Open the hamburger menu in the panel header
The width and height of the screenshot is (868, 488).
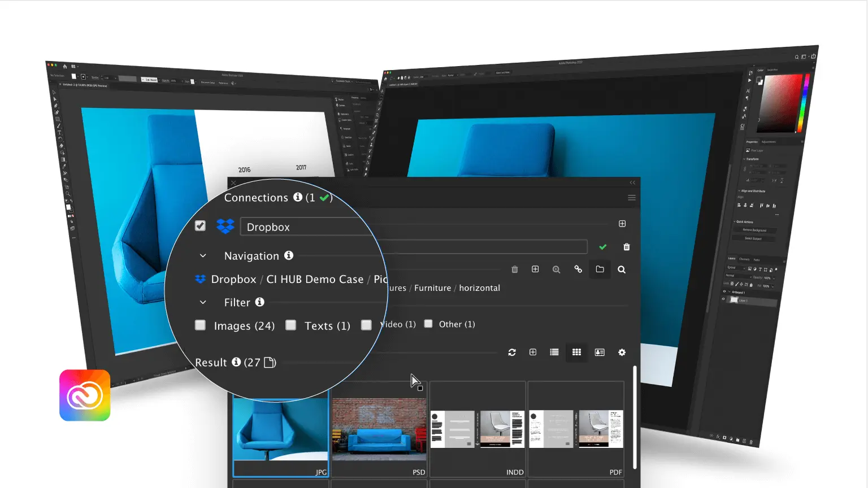631,198
